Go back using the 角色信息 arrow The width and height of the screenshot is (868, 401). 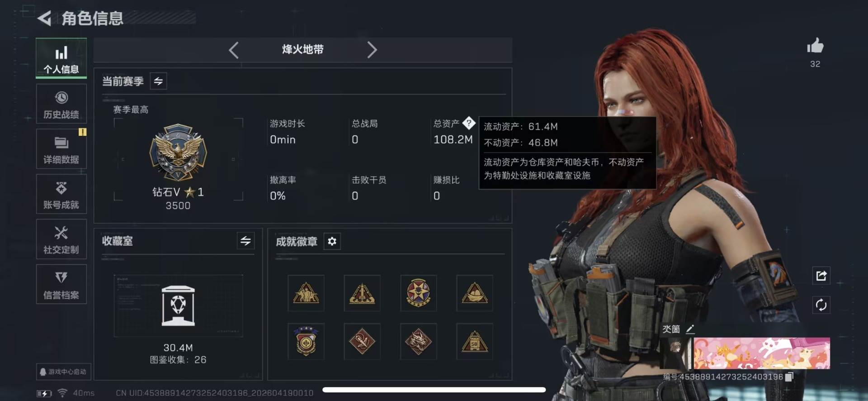(44, 19)
